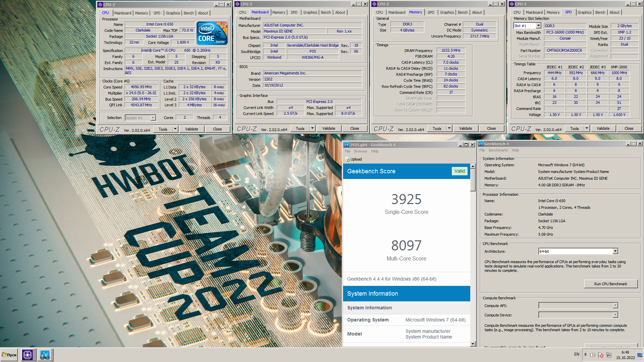This screenshot has height=362, width=644.
Task: Open Benchmarks menu in Geekbench 4 window
Action: (x=498, y=150)
